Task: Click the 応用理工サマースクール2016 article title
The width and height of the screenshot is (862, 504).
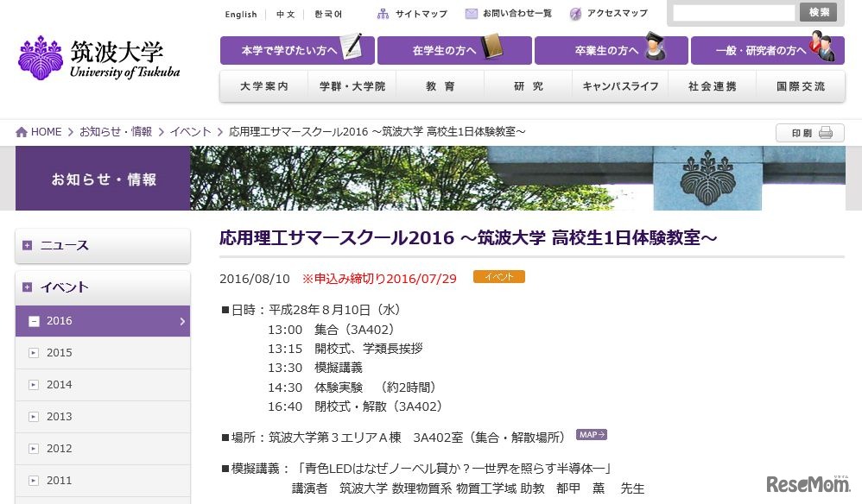Action: (468, 237)
